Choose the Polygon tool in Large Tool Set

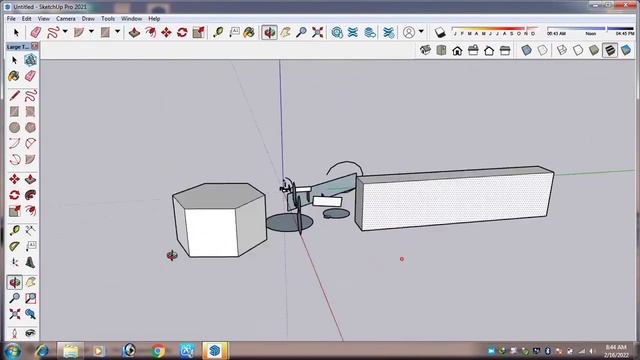point(30,127)
